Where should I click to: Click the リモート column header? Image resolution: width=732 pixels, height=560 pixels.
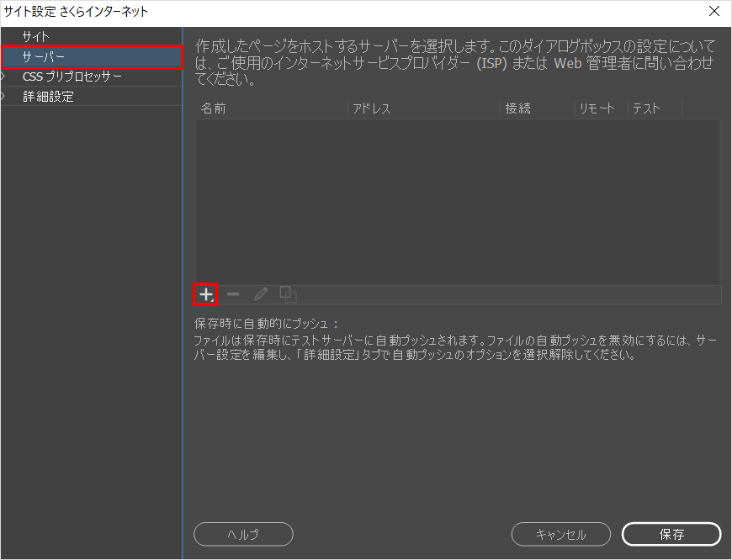pyautogui.click(x=597, y=108)
